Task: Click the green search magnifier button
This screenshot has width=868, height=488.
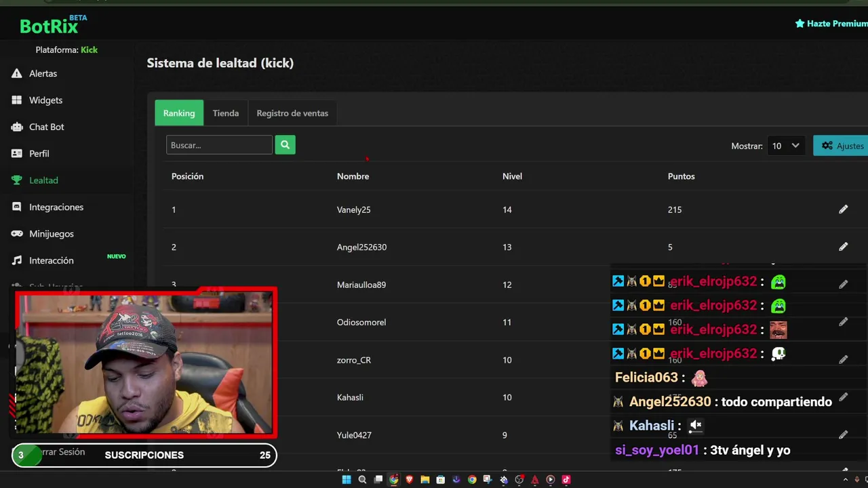Action: (x=285, y=144)
